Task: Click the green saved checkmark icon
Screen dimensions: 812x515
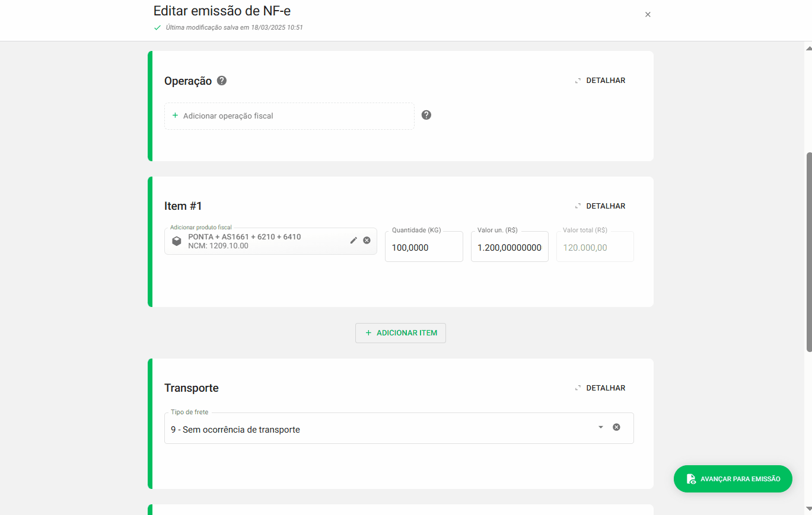Action: (157, 27)
